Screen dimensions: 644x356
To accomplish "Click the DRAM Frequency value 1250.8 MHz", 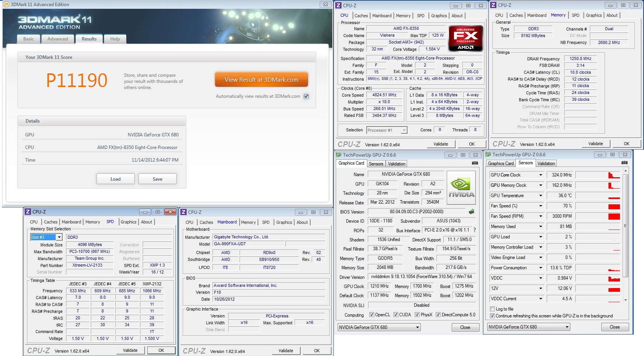I will point(580,59).
